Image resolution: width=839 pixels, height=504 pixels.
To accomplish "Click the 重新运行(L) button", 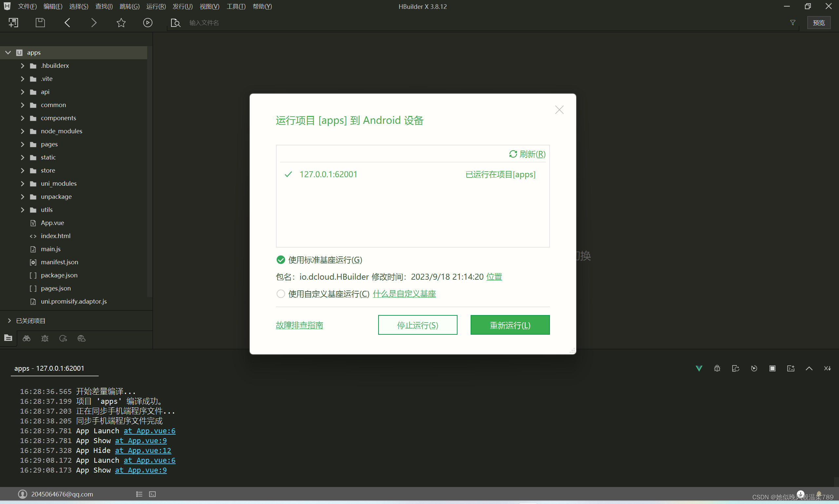I will click(x=510, y=325).
